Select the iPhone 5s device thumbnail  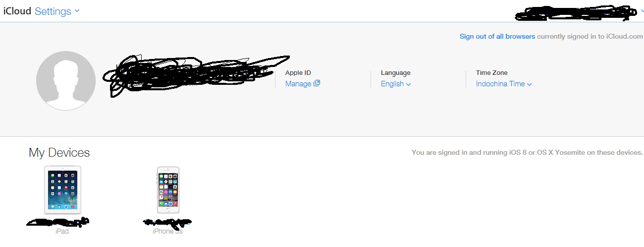point(168,190)
